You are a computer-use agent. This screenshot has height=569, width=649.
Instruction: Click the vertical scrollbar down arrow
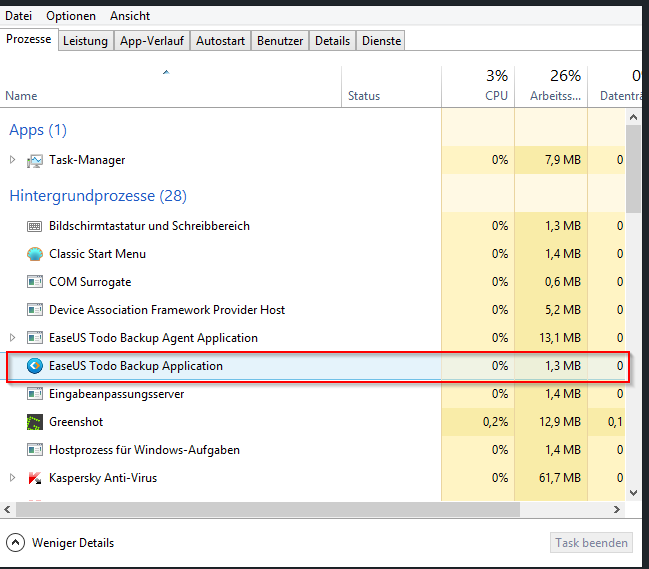(633, 492)
